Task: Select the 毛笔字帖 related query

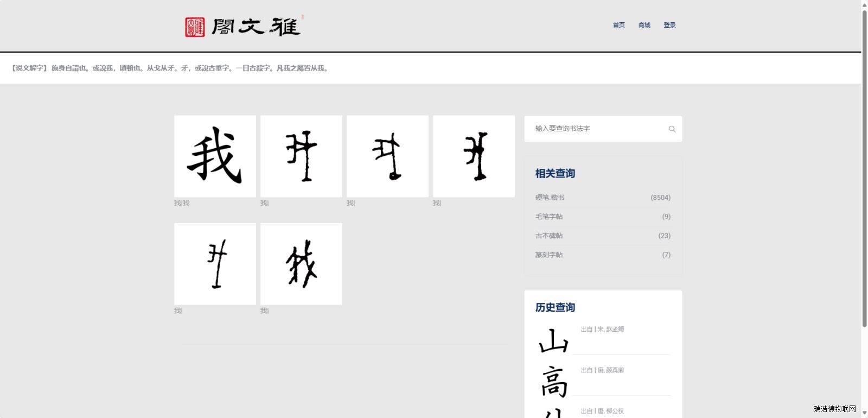Action: point(549,217)
